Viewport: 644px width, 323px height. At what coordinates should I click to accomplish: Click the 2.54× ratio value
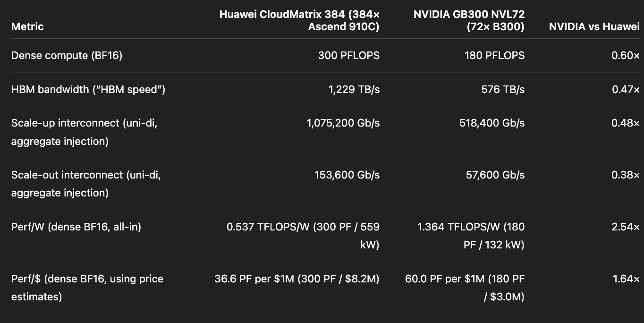(x=626, y=227)
